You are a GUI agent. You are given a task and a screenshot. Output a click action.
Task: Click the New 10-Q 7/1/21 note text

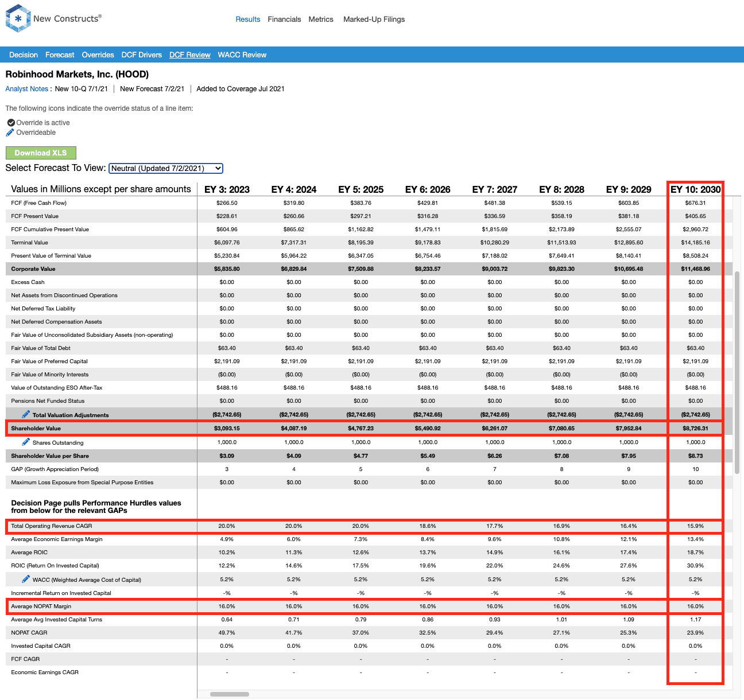pos(82,89)
